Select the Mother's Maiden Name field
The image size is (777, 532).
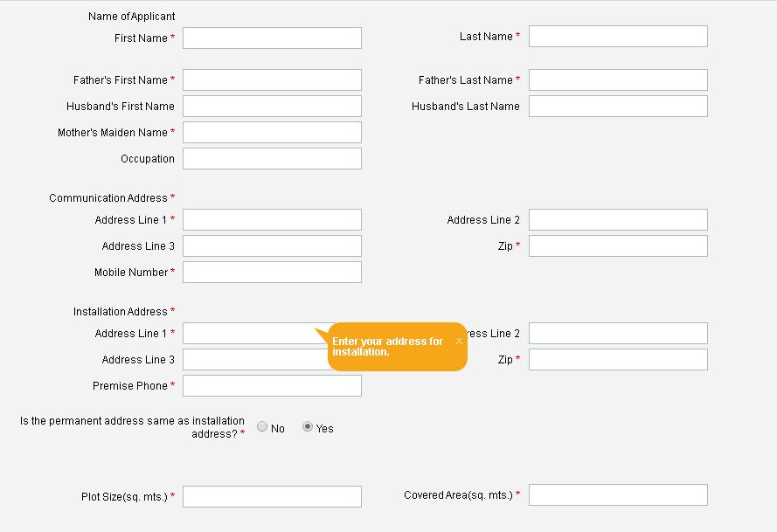[x=272, y=132]
